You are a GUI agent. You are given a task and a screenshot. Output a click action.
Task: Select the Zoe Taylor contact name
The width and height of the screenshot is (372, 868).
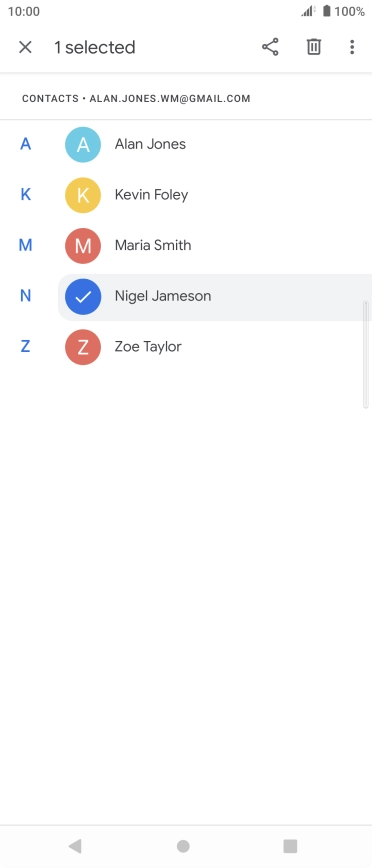(148, 347)
